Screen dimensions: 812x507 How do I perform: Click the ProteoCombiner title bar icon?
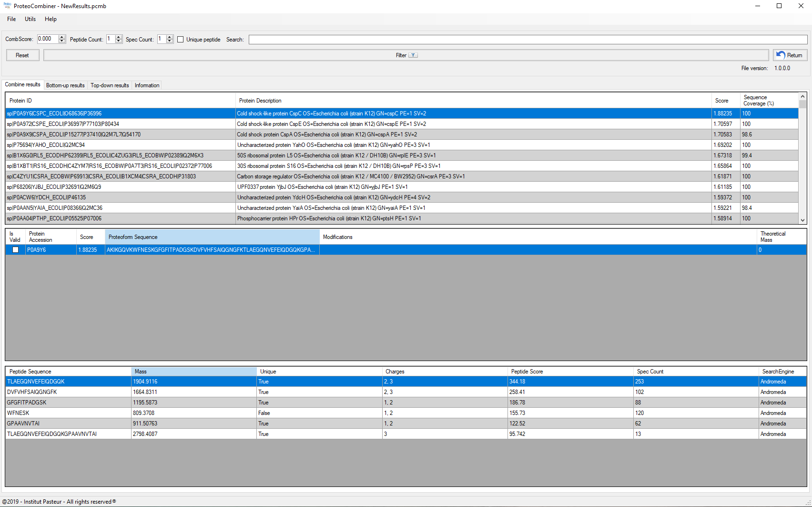coord(7,6)
